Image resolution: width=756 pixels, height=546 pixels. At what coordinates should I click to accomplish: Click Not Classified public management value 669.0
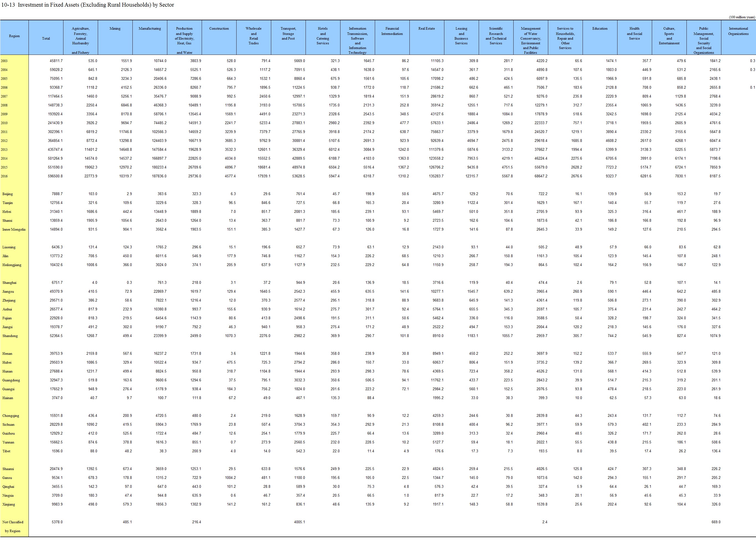(716, 522)
